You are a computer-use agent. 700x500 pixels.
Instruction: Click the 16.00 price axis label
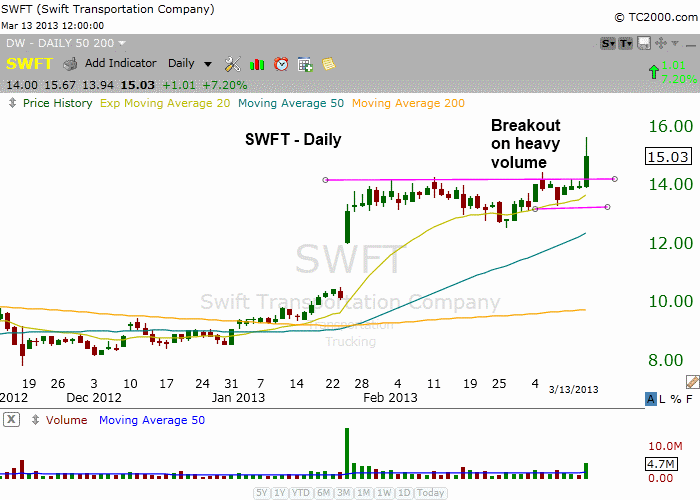coord(671,126)
